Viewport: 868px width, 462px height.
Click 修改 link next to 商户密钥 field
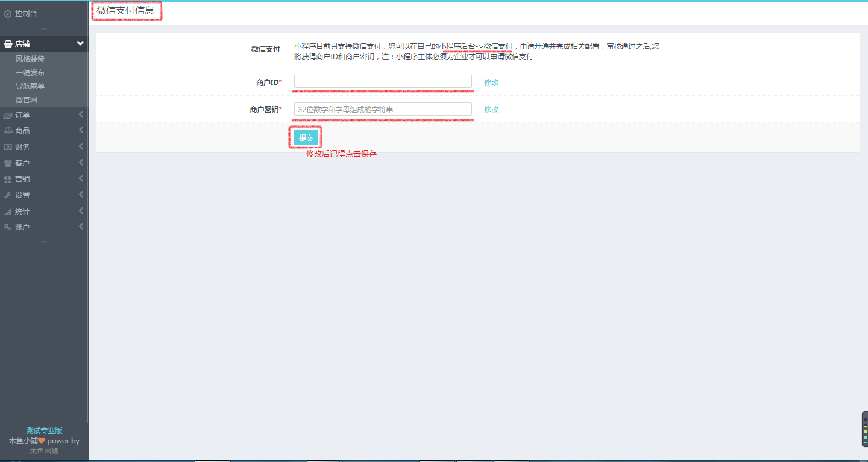(x=491, y=109)
